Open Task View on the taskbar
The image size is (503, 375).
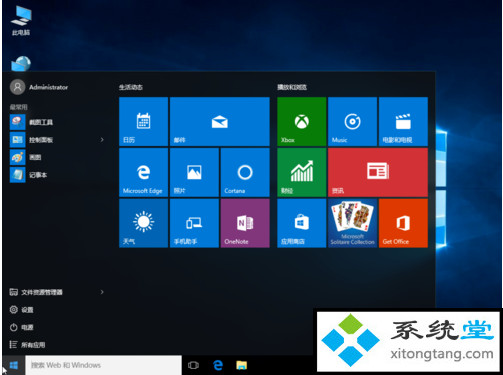193,365
